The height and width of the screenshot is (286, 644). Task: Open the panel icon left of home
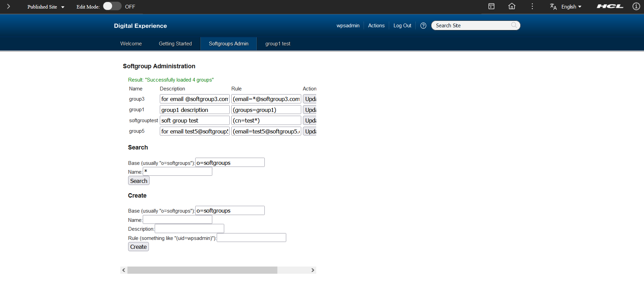click(491, 6)
